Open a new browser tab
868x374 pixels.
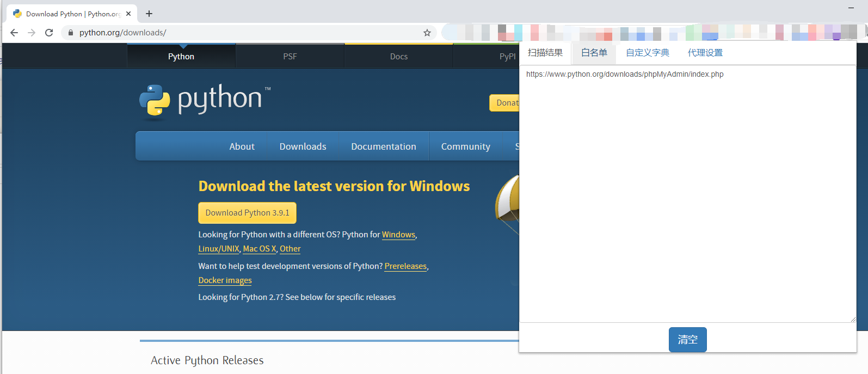coord(149,14)
